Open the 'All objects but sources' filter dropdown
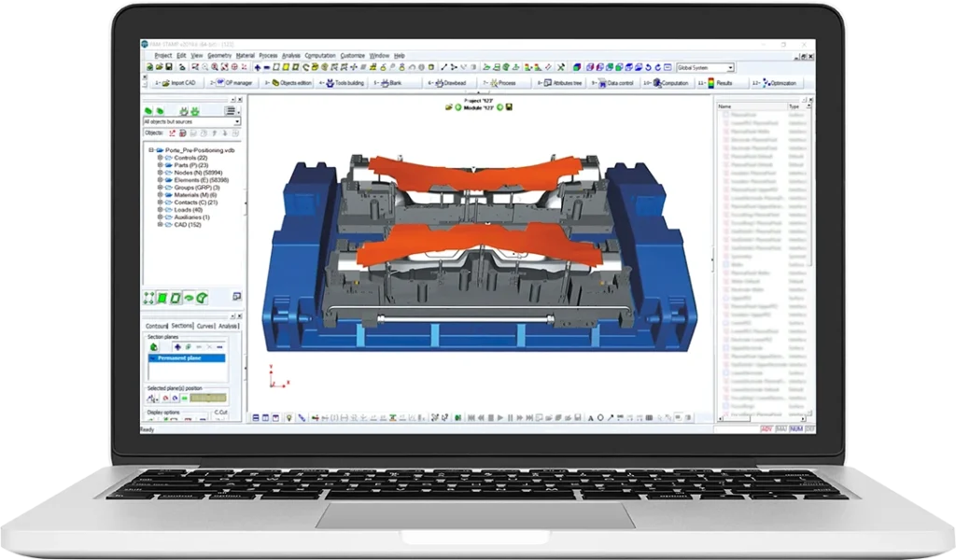This screenshot has width=956, height=560. (237, 122)
